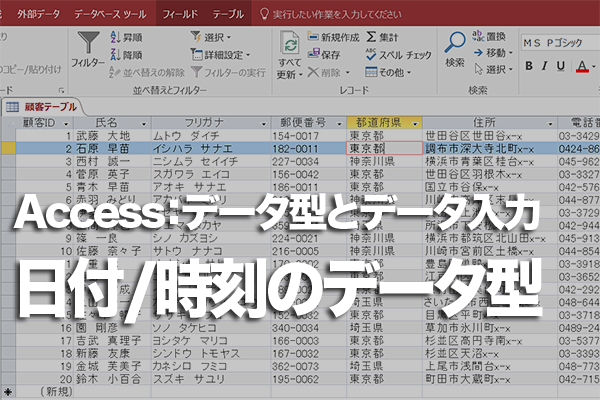
Task: Open 都道府県 column dropdown arrow
Action: 415,124
